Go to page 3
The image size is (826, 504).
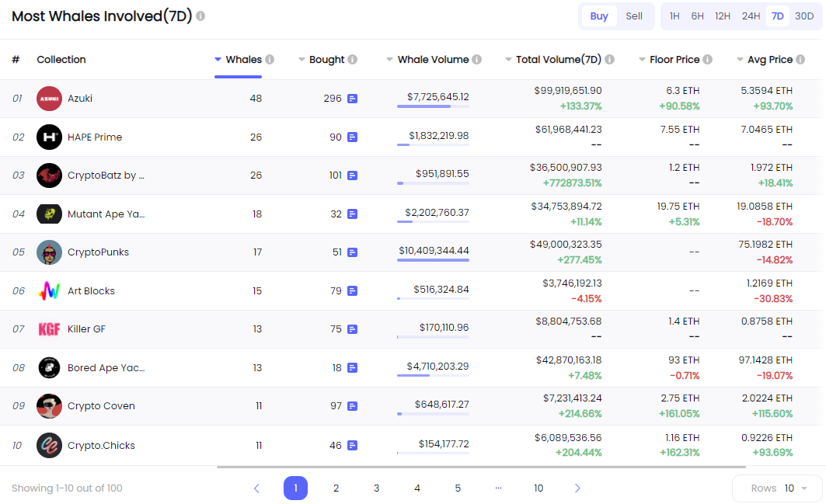click(x=377, y=488)
